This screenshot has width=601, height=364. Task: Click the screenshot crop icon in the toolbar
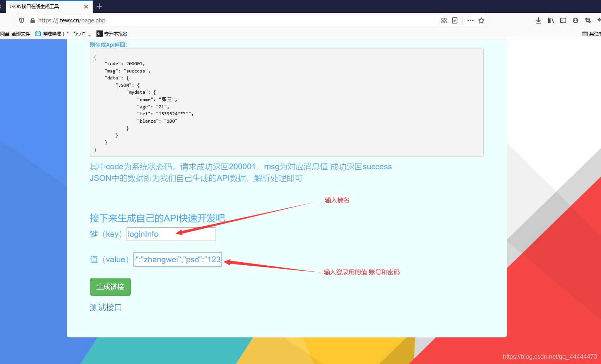point(588,20)
